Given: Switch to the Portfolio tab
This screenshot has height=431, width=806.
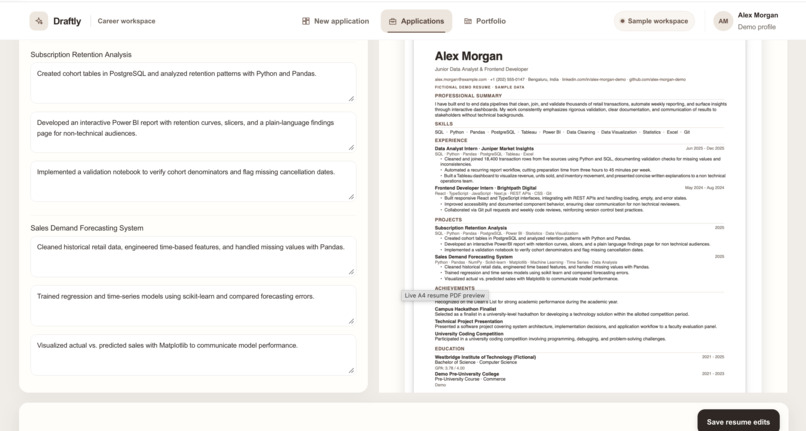Looking at the screenshot, I should click(x=485, y=21).
